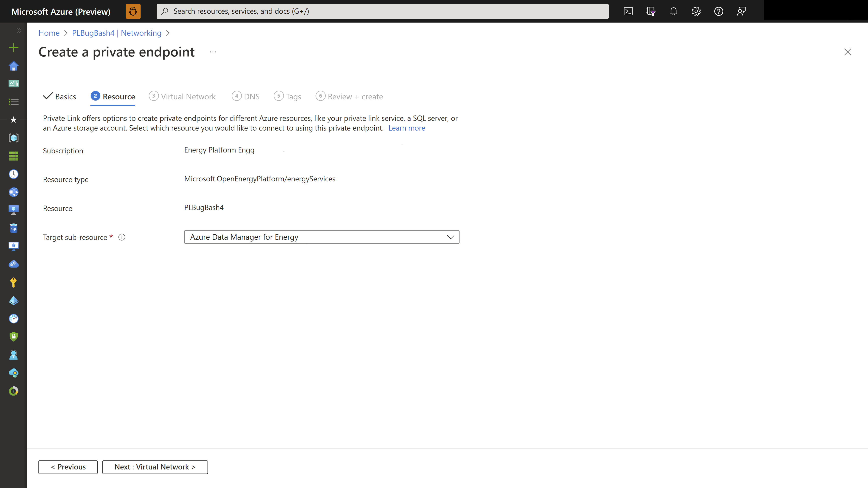This screenshot has width=868, height=488.
Task: Click inside the search resources field
Action: click(x=371, y=11)
